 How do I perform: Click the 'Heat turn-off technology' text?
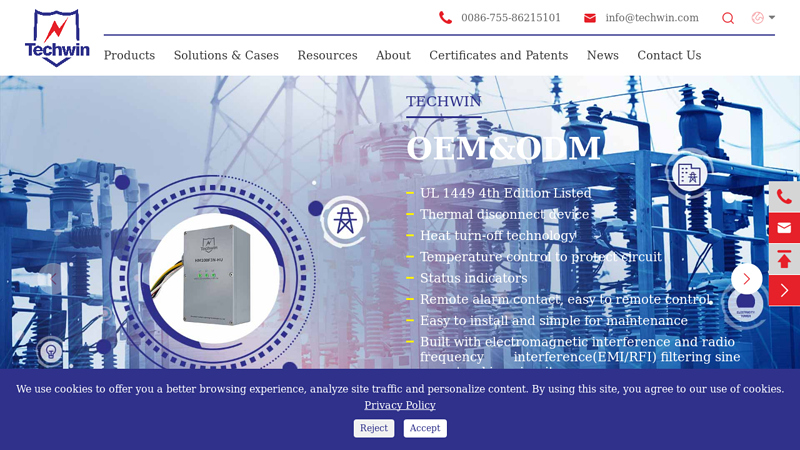click(498, 236)
